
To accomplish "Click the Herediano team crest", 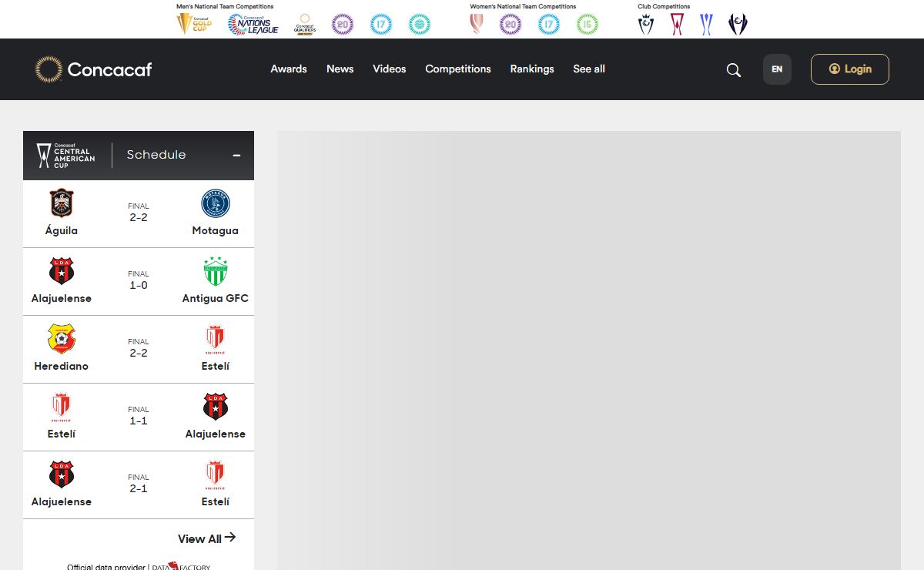I will point(62,339).
